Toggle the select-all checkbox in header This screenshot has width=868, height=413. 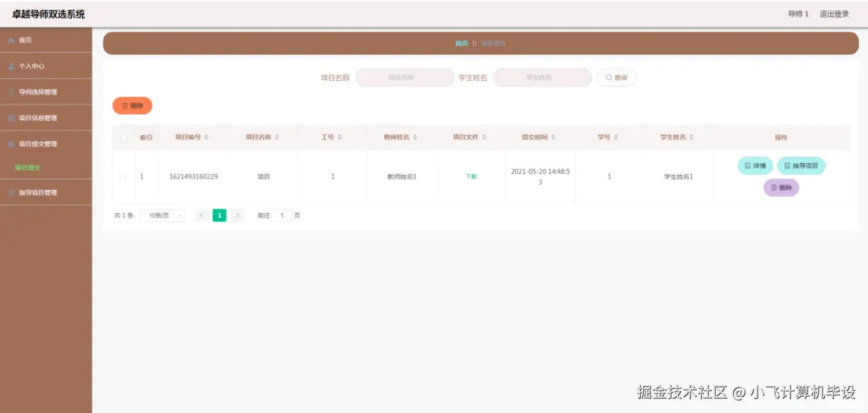(x=124, y=138)
